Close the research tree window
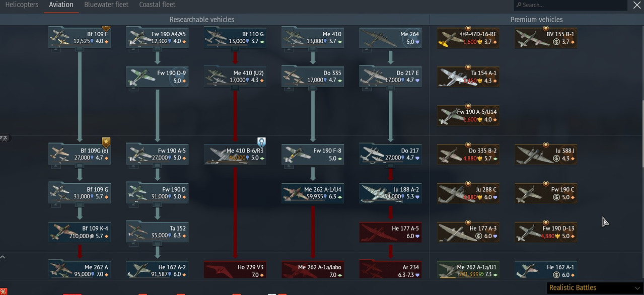The width and height of the screenshot is (644, 295). point(636,5)
